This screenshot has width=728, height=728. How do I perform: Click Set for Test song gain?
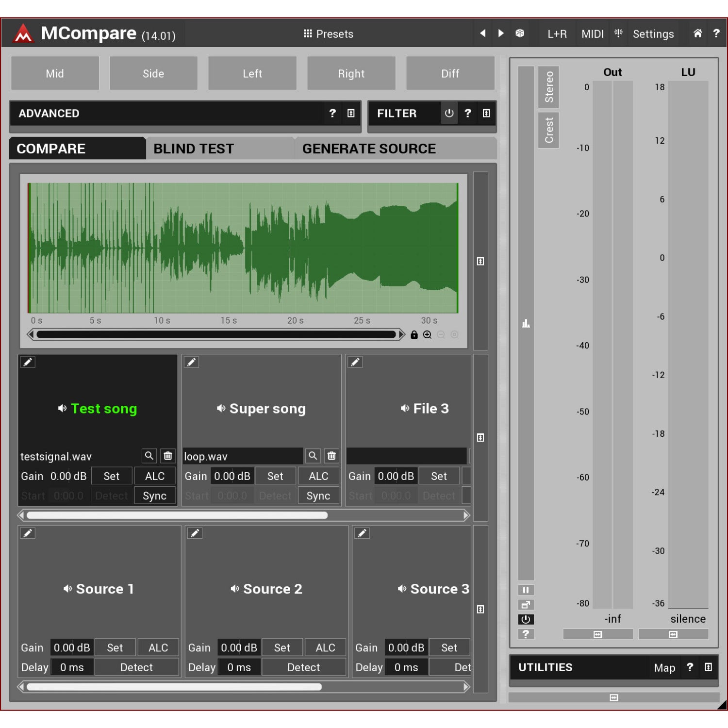(x=112, y=476)
